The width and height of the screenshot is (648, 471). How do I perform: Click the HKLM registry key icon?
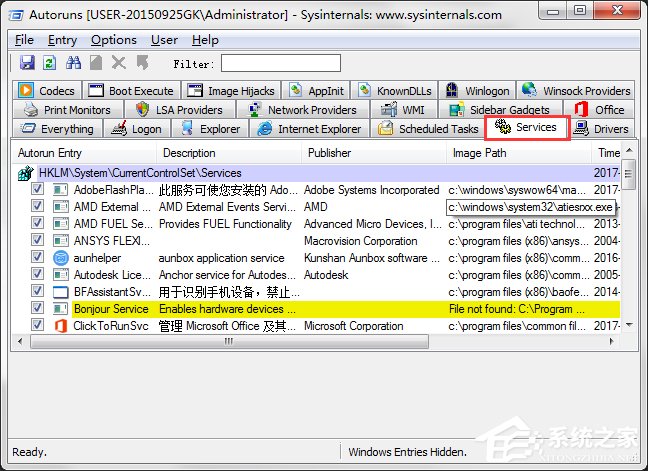pyautogui.click(x=26, y=173)
